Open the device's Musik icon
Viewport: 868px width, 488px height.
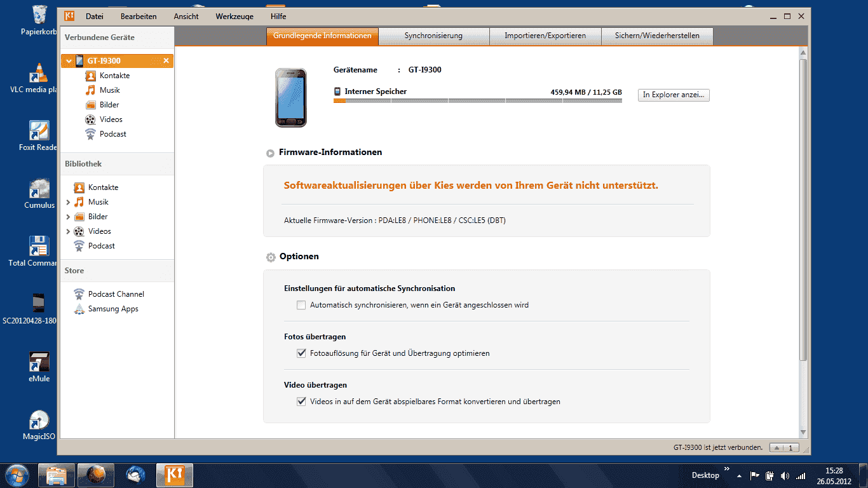(x=90, y=90)
